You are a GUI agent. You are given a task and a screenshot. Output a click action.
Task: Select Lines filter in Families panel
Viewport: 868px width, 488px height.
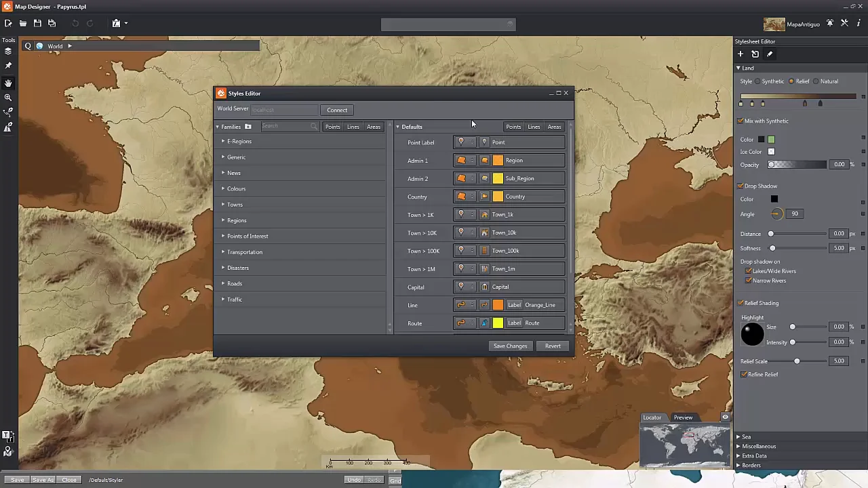[x=353, y=127]
